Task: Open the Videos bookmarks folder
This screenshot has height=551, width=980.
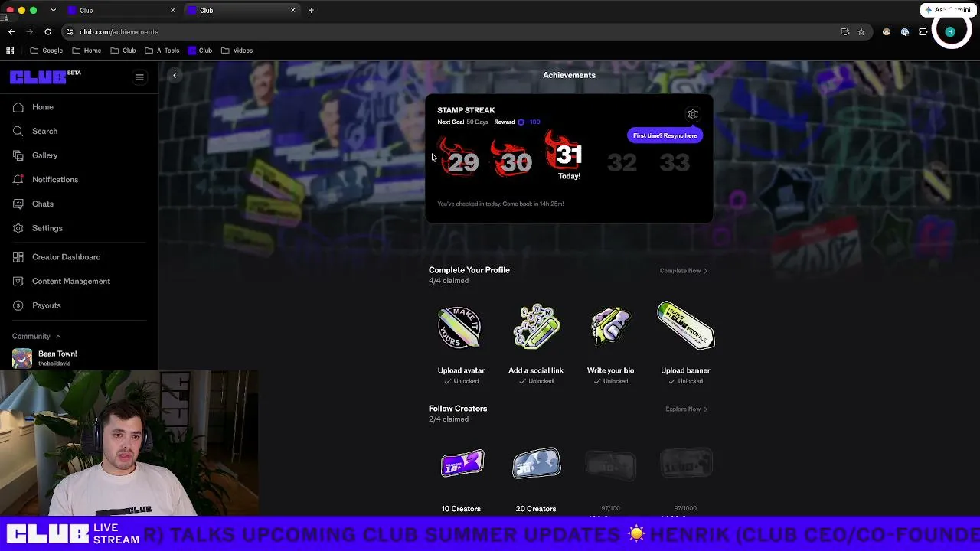Action: 237,51
